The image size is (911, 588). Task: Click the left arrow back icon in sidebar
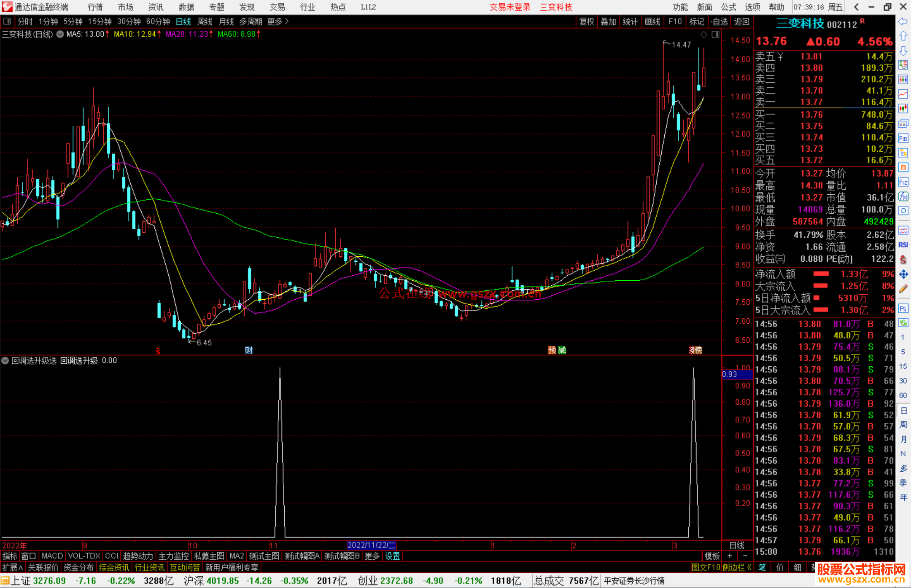point(903,21)
